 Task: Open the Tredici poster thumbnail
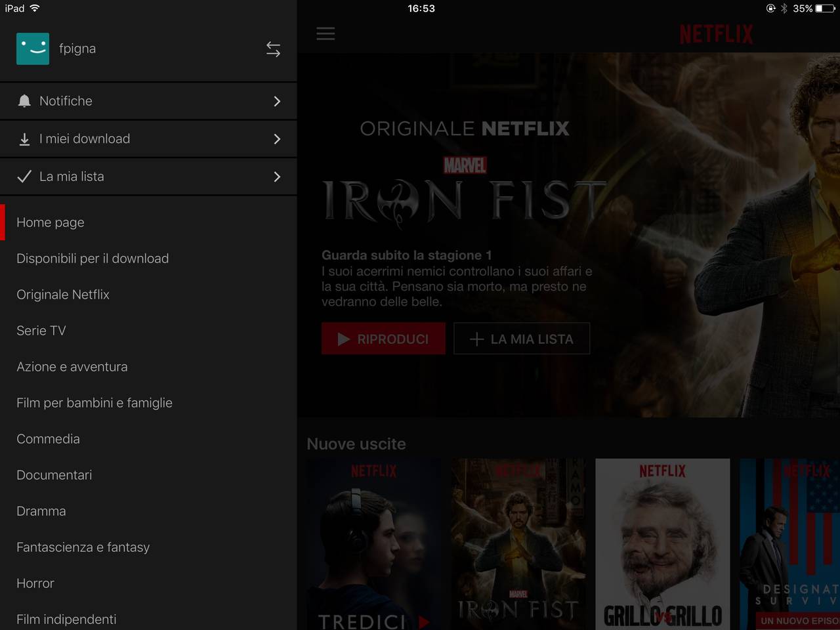click(x=374, y=544)
